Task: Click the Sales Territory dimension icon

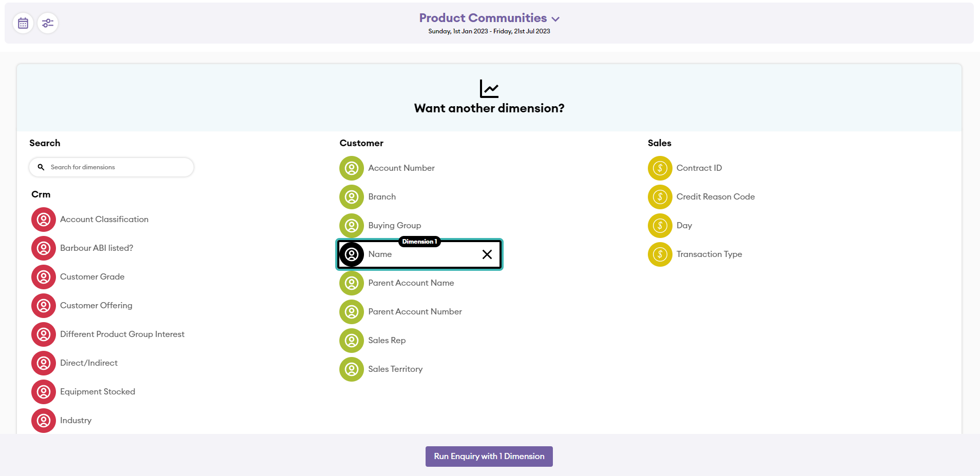Action: point(352,369)
